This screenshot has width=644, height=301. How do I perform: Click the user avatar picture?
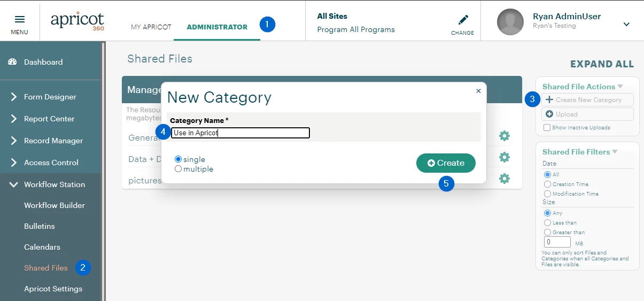click(x=510, y=22)
